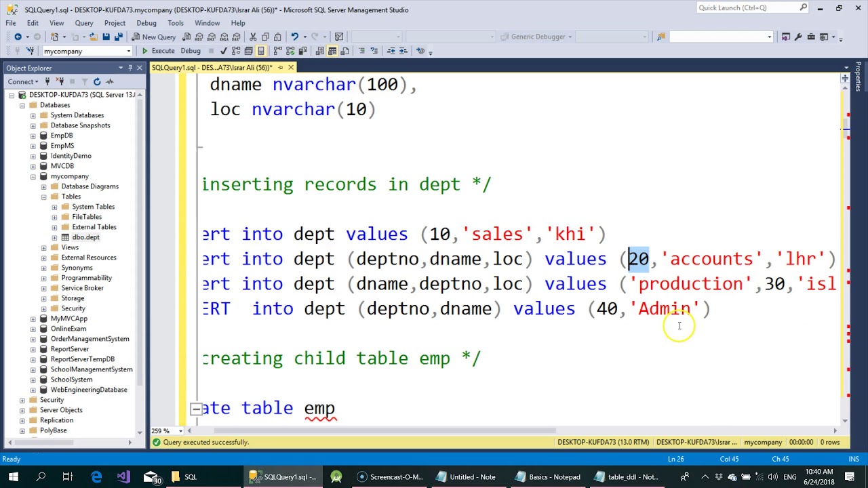This screenshot has width=868, height=488.
Task: Open the Find combo box dropdown
Action: click(770, 37)
